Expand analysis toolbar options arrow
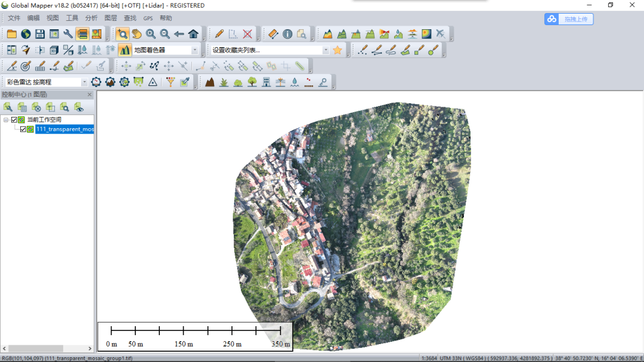Viewport: 644px width, 362px height. (x=451, y=39)
